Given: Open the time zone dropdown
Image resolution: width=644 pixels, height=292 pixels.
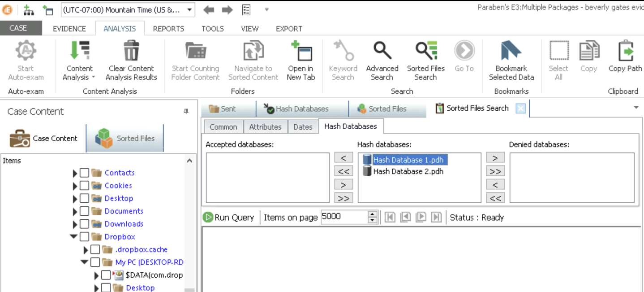Looking at the screenshot, I should click(x=189, y=10).
